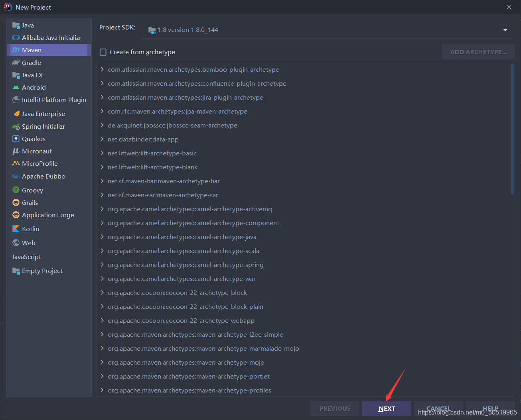Select maven-archetype-sar row

305,195
